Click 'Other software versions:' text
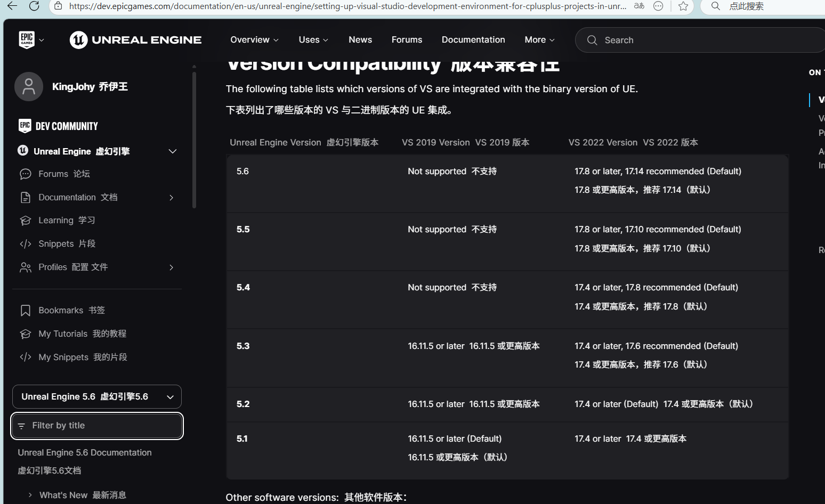The image size is (825, 504). tap(282, 497)
